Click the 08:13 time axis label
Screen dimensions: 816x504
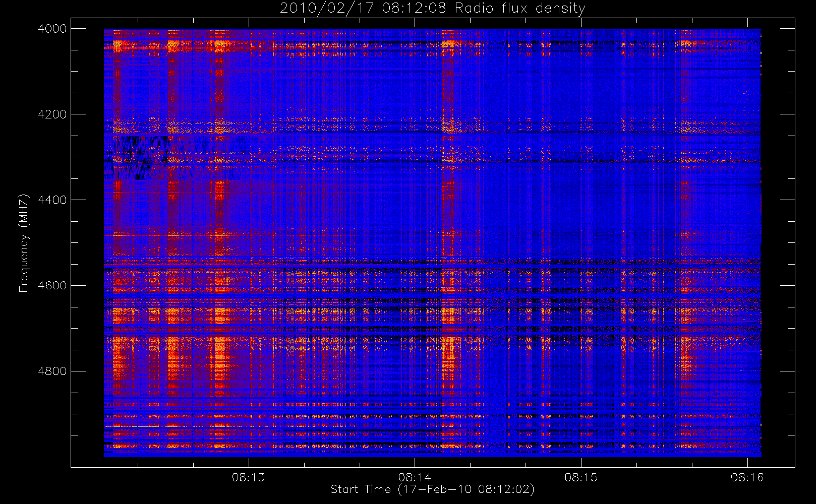[x=248, y=477]
